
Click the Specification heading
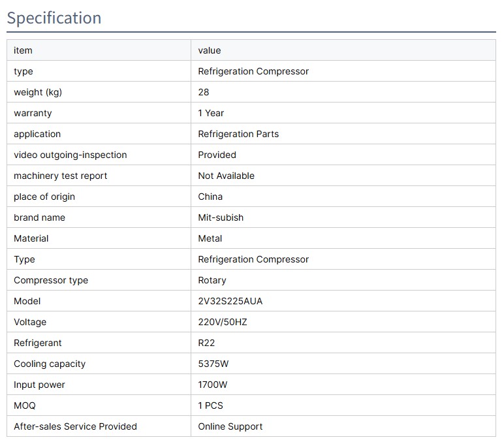pyautogui.click(x=54, y=18)
